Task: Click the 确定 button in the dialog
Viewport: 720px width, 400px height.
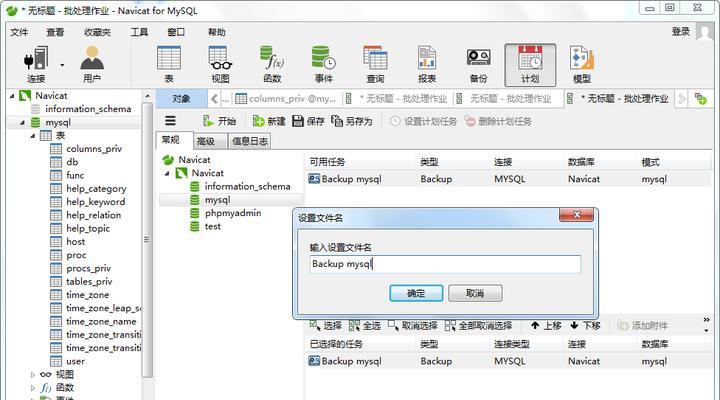Action: (x=416, y=293)
